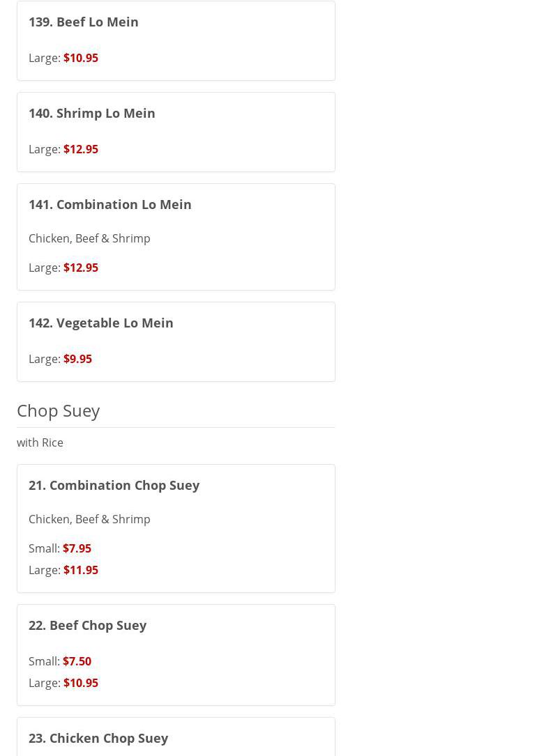Select the 140. Shrimp Lo Mein item

(x=92, y=113)
